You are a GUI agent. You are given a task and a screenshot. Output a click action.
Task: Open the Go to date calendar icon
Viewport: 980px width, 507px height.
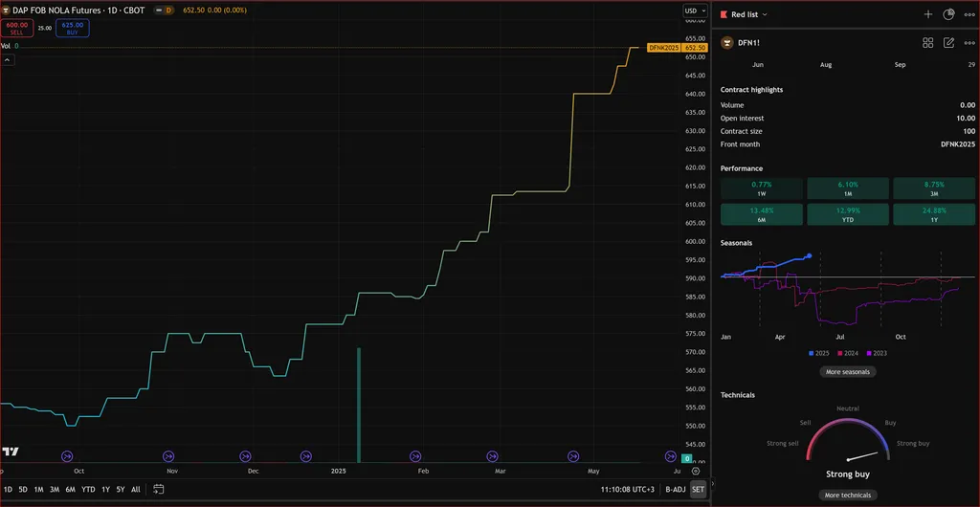(159, 489)
